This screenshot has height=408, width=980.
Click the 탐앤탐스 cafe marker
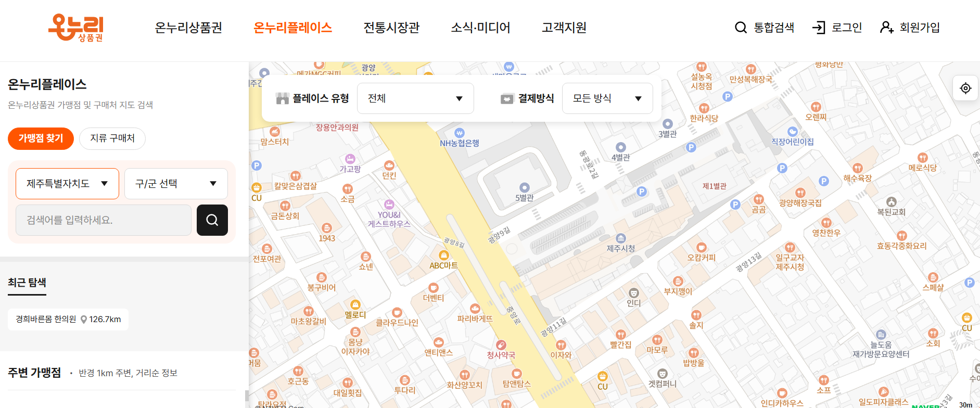click(517, 374)
